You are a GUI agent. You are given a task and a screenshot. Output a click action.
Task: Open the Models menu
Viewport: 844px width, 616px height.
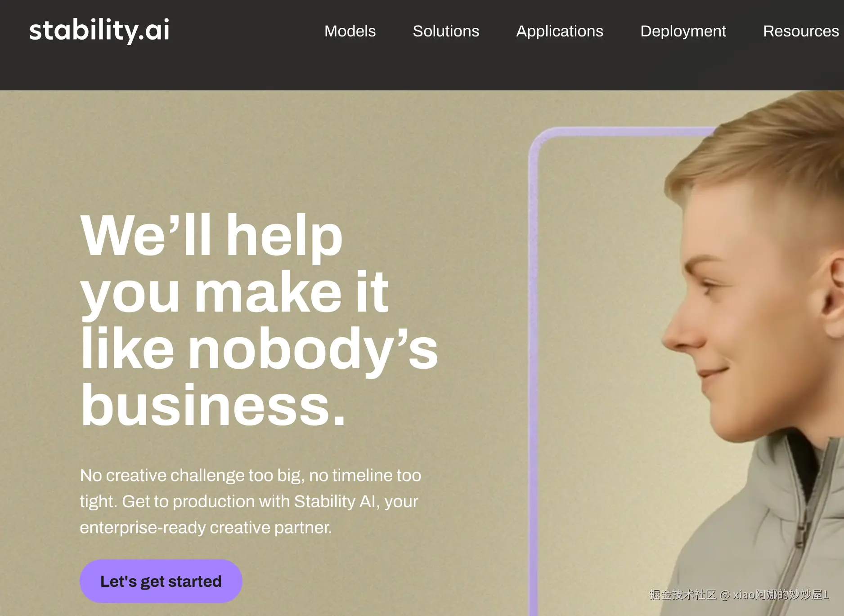coord(350,31)
